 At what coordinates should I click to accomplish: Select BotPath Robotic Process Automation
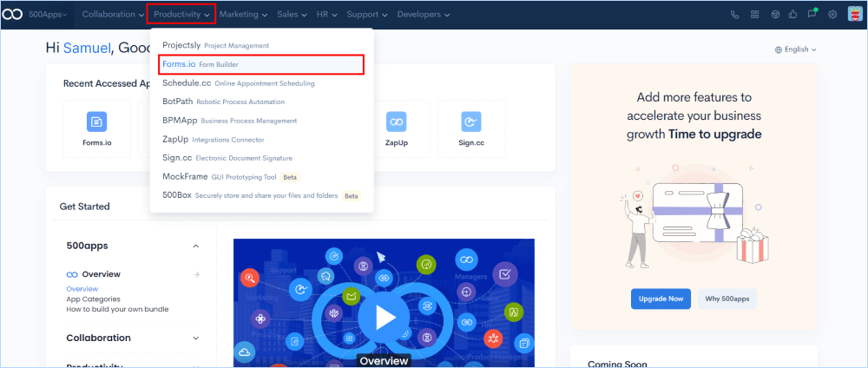261,102
